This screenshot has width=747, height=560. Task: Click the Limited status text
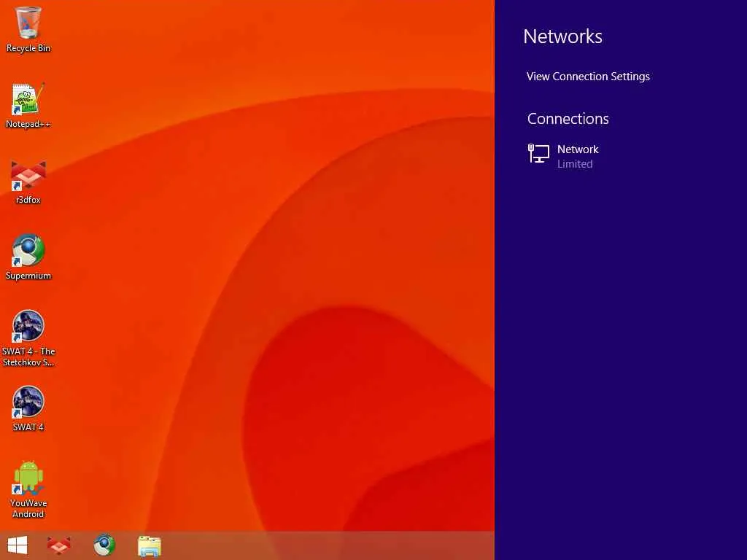pos(575,164)
